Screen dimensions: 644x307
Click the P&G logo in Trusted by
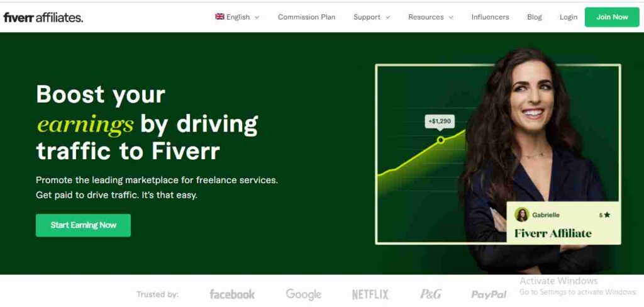[430, 294]
